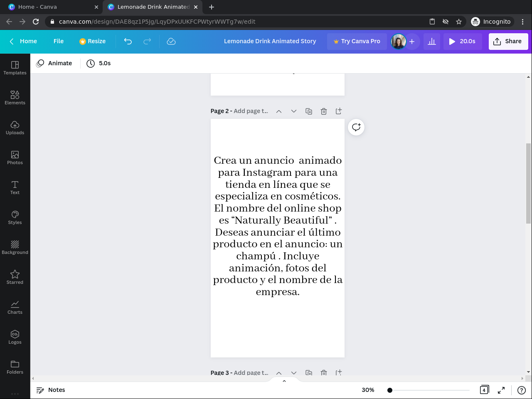Open grid view page counter
Viewport: 532px width, 399px height.
[484, 390]
